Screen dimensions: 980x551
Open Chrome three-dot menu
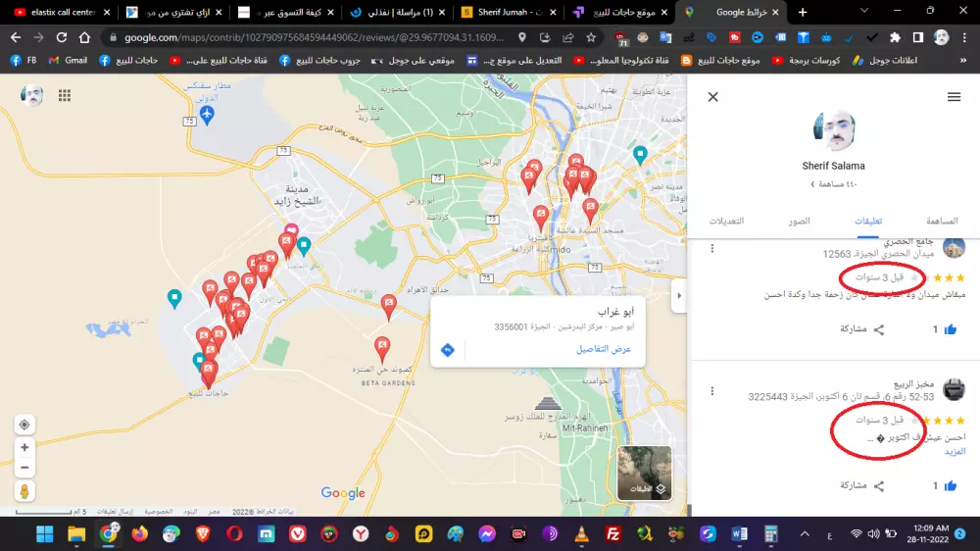click(966, 37)
